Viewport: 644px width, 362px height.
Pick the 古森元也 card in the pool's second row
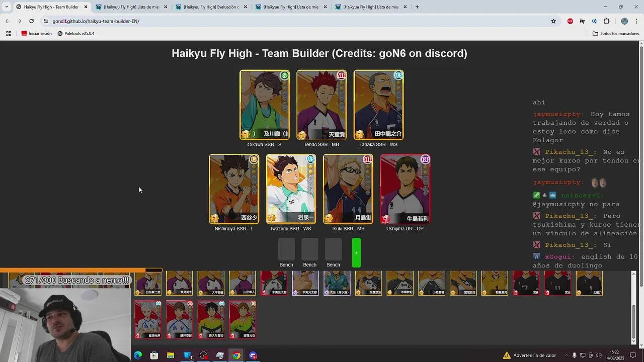[243, 320]
